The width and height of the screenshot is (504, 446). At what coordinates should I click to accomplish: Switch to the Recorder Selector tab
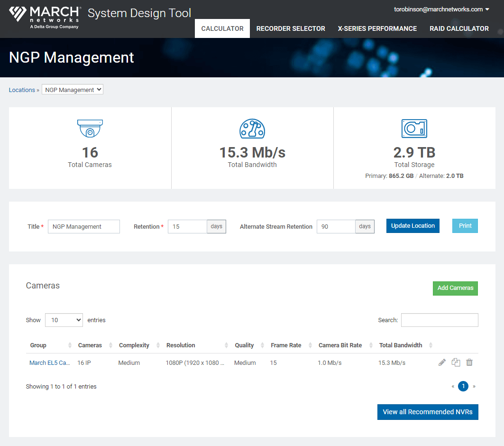coord(291,28)
